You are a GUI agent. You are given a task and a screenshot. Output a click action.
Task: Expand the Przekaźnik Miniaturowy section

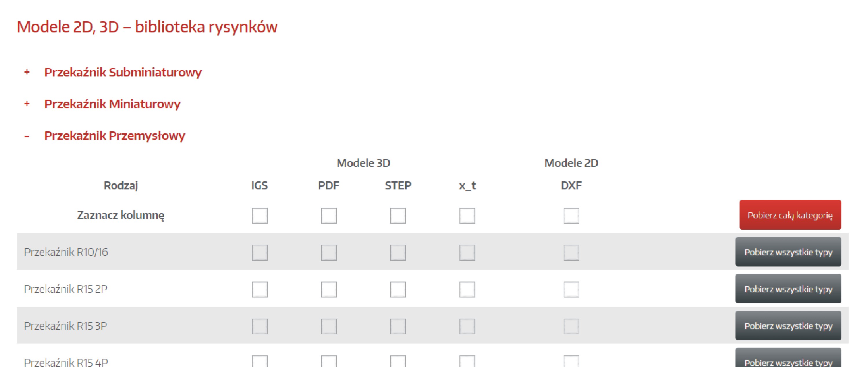pyautogui.click(x=112, y=104)
